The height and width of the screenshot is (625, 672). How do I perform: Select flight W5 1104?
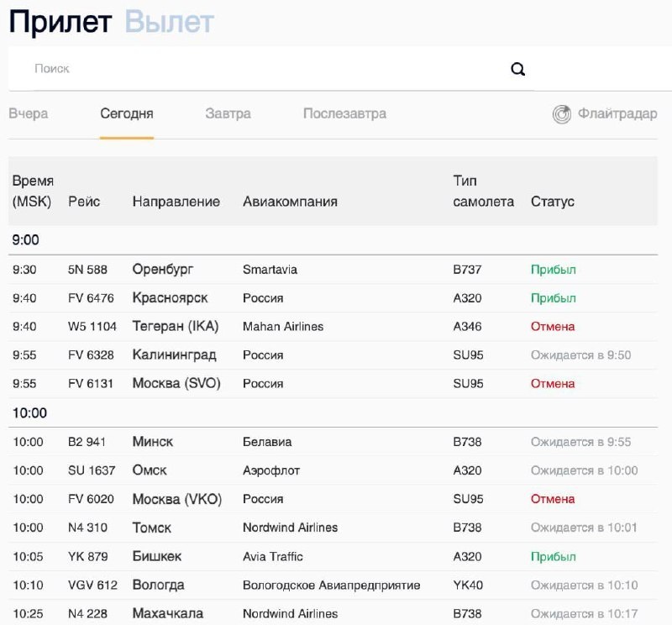92,327
